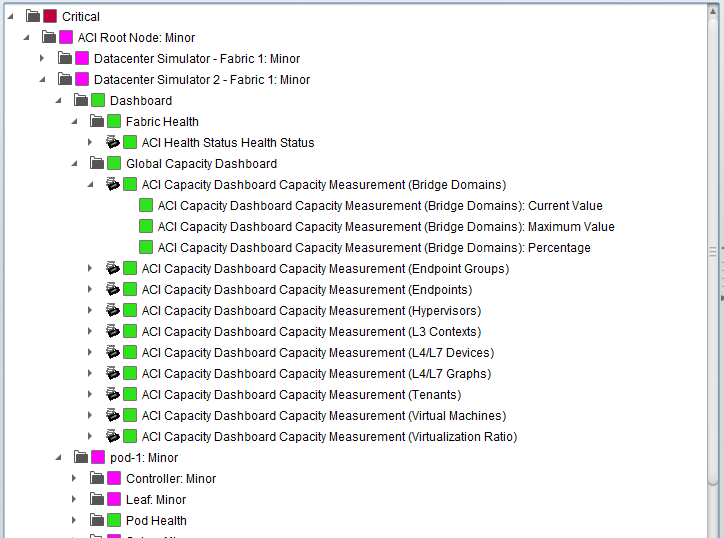Click monitor icon of Virtual Machines measurement
724x538 pixels.
113,415
